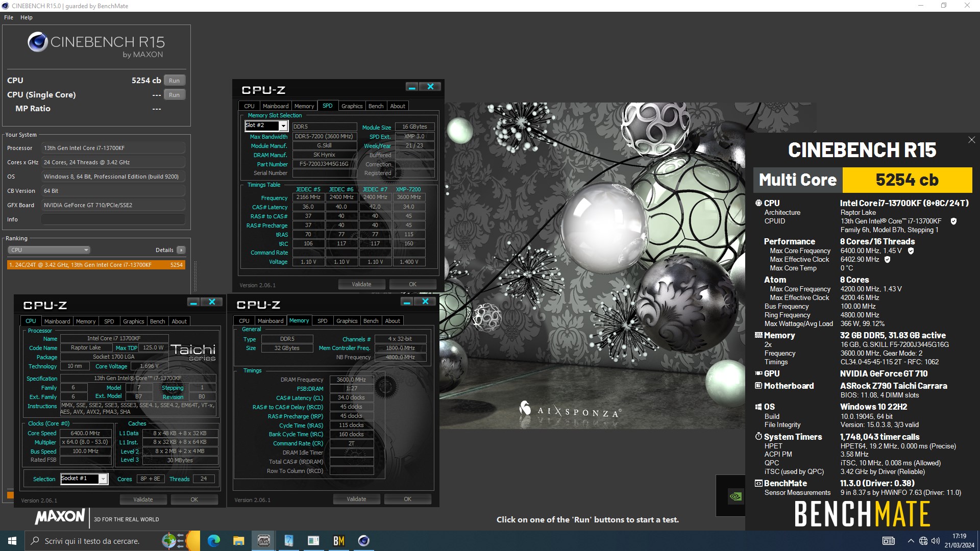
Task: Click the ranking panel resize grip
Action: (x=195, y=277)
